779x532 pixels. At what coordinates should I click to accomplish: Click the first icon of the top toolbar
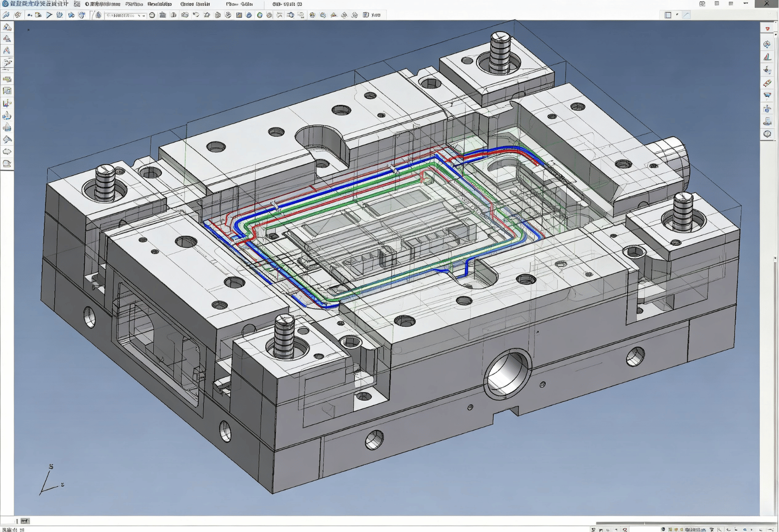pos(6,15)
